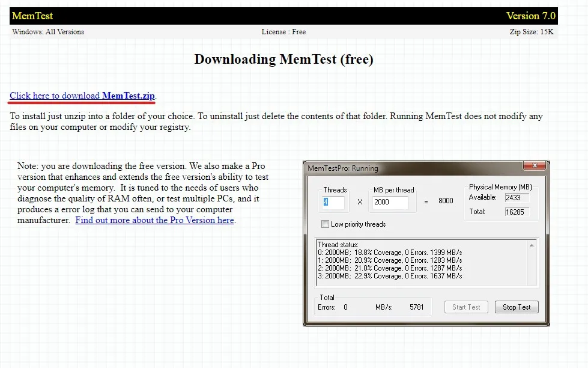Click the MB per thread input field
The width and height of the screenshot is (588, 368).
point(390,202)
